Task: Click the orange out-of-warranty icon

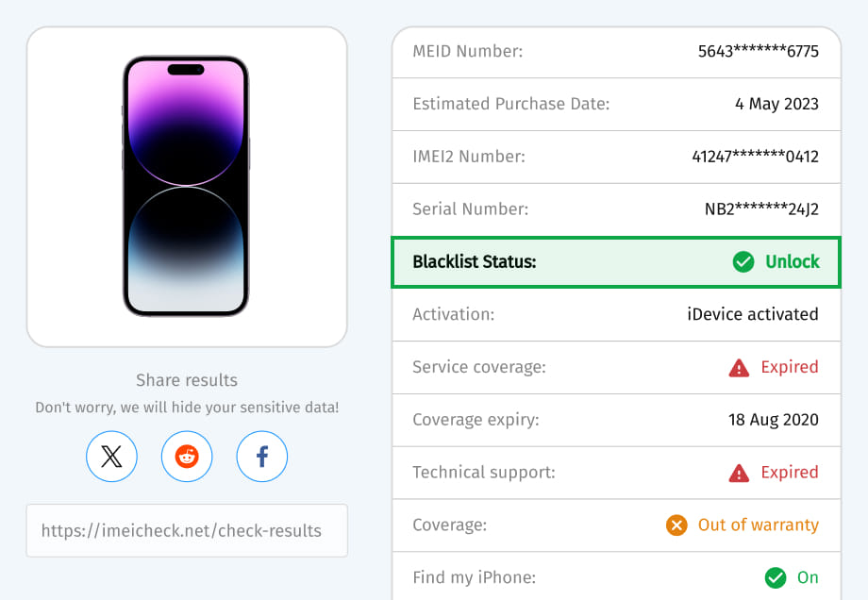Action: tap(676, 525)
